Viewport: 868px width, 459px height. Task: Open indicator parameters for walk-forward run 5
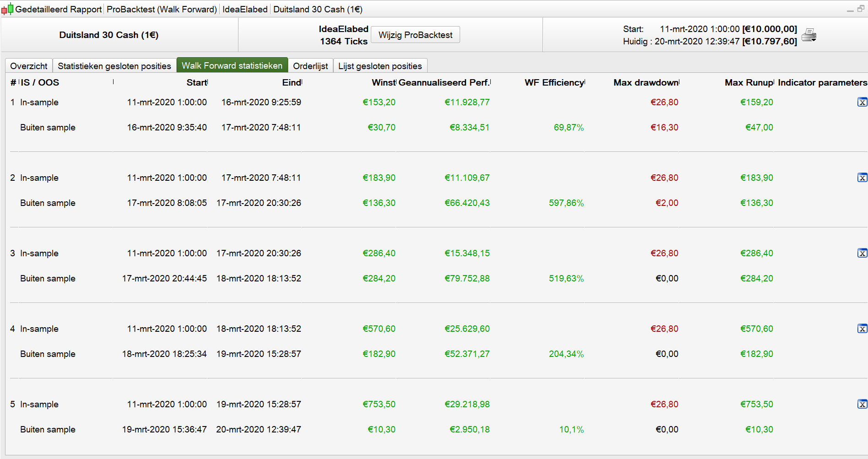862,404
